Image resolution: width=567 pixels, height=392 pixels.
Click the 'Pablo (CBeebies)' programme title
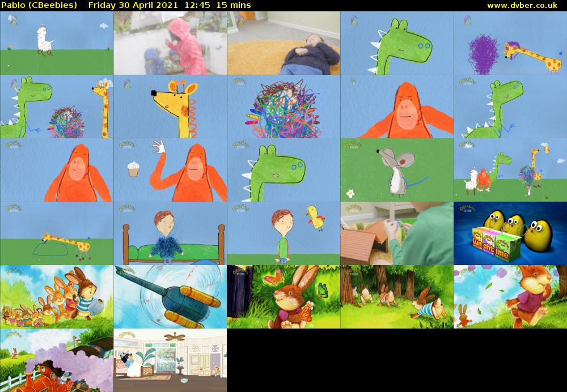(40, 5)
